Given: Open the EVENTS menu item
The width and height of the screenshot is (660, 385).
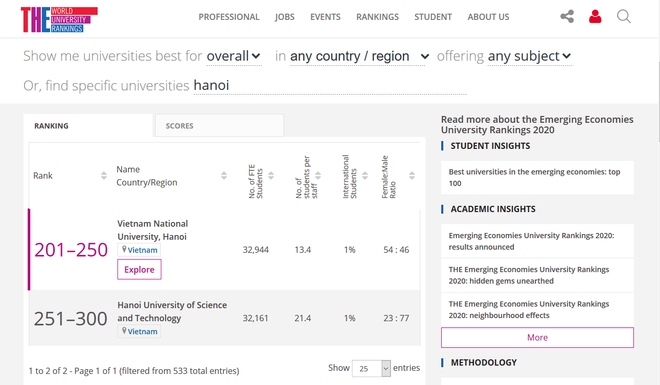Looking at the screenshot, I should [x=325, y=17].
